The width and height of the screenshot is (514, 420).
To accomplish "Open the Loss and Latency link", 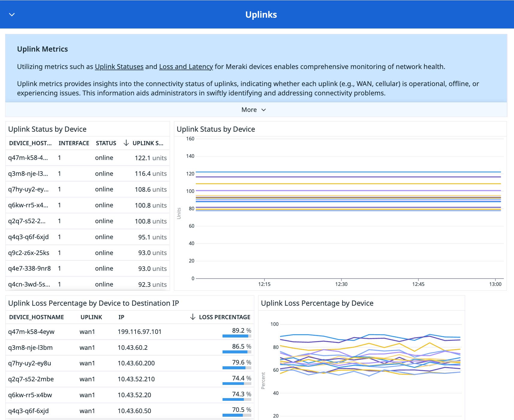I will coord(185,66).
